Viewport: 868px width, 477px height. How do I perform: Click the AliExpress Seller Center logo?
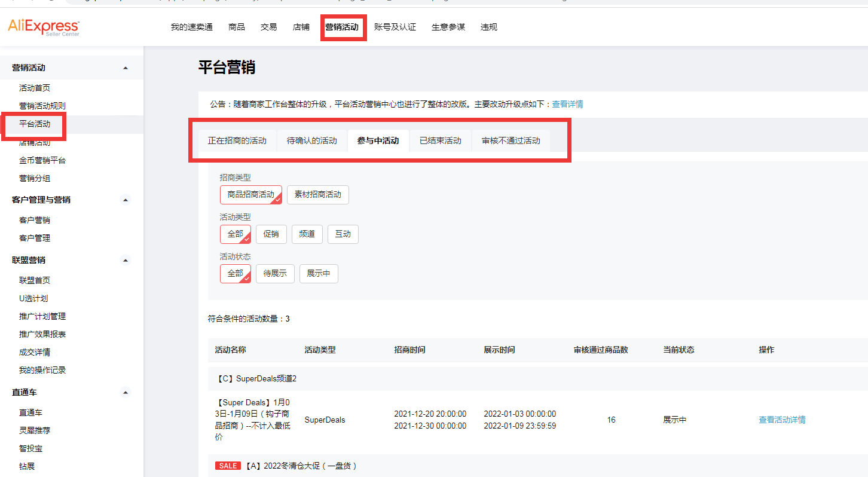coord(43,27)
